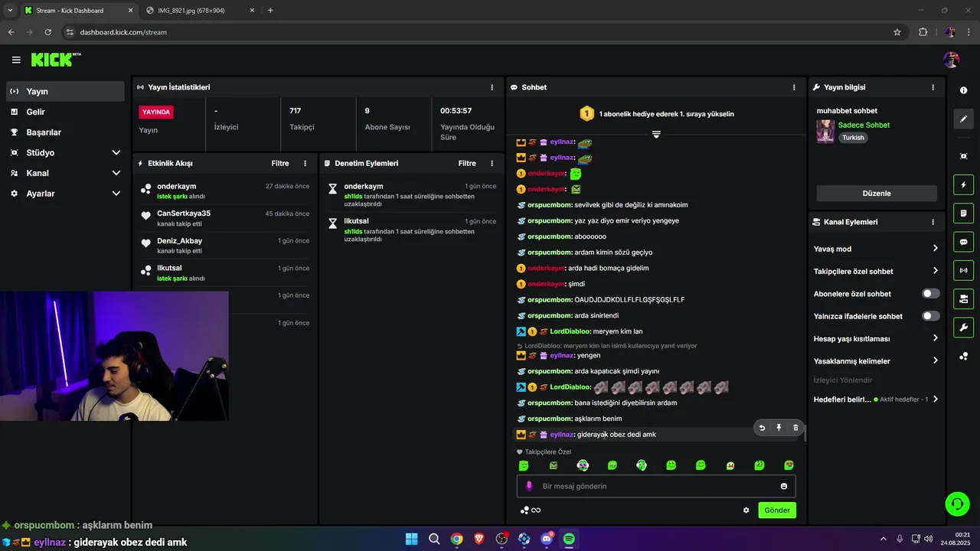Open Yayın İstatistikleri three-dot menu
This screenshot has width=980, height=551.
point(492,87)
